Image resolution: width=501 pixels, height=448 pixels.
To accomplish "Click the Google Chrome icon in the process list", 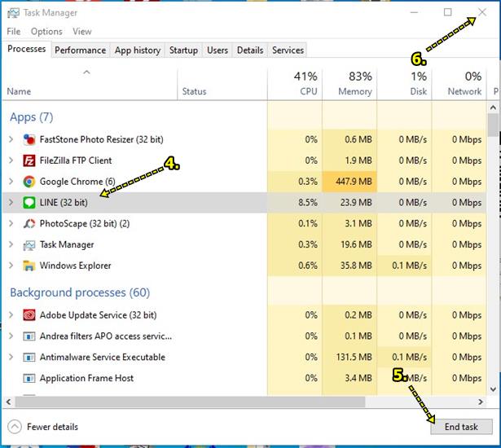I will click(x=29, y=182).
